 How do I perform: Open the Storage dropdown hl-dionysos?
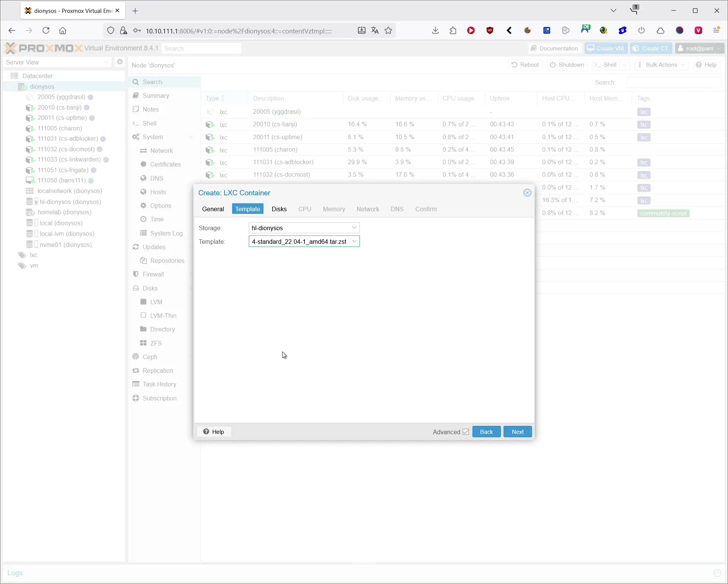[x=354, y=228]
